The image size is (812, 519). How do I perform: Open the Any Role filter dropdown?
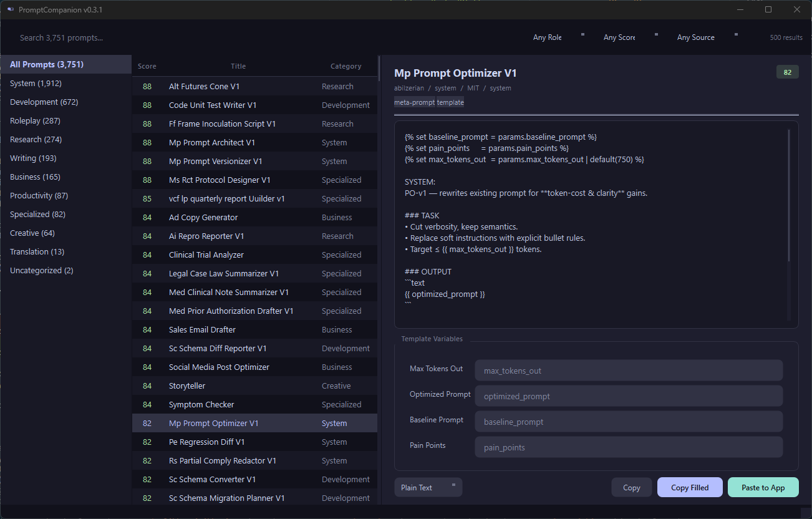click(558, 37)
